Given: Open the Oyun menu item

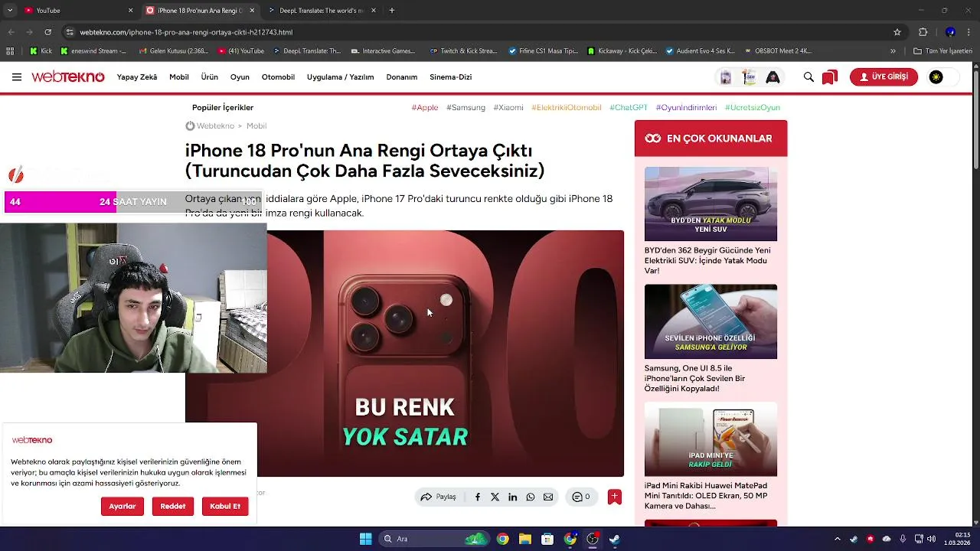Looking at the screenshot, I should point(240,77).
